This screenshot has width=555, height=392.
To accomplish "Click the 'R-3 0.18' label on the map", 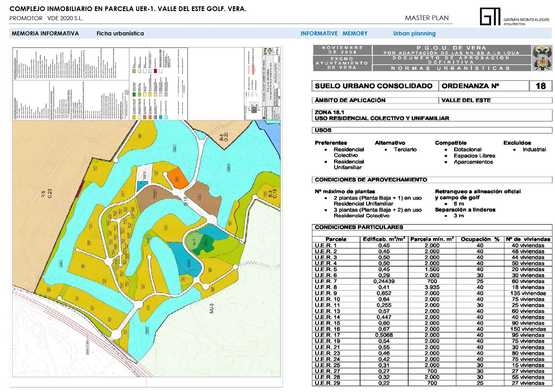I will coord(273,194).
